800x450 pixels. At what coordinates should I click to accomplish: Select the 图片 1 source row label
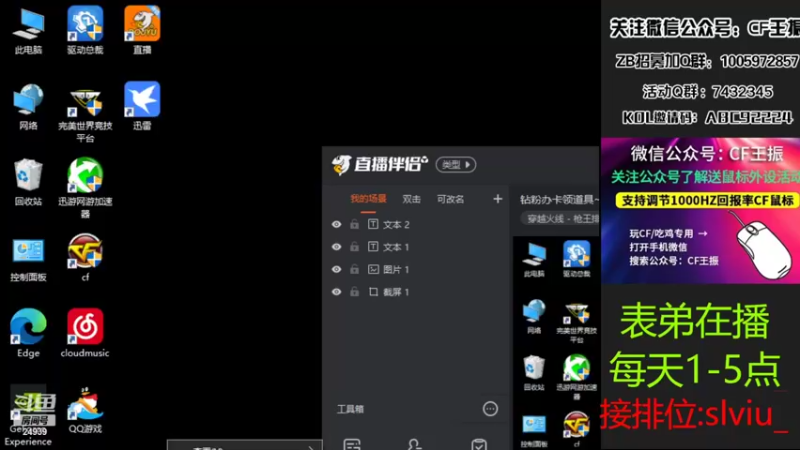pos(396,269)
